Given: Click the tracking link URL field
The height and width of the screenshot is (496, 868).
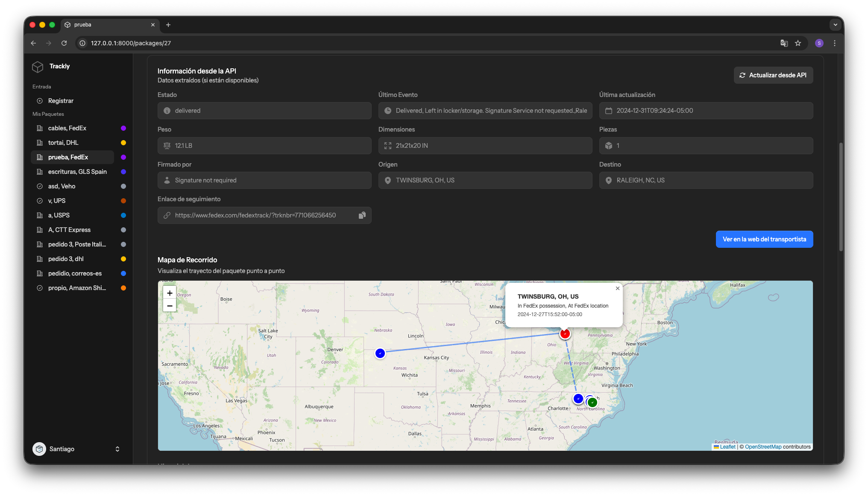Looking at the screenshot, I should (255, 215).
